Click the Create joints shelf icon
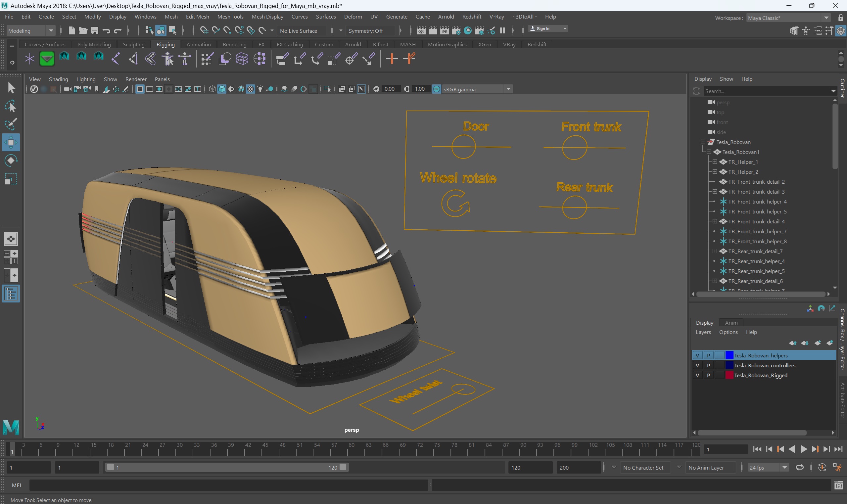The image size is (847, 504). pos(116,59)
